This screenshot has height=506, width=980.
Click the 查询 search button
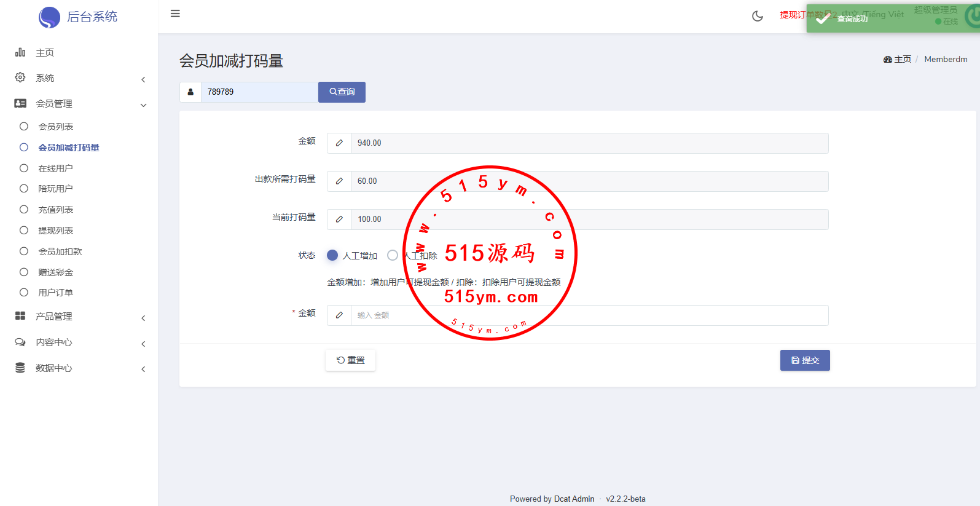[342, 92]
